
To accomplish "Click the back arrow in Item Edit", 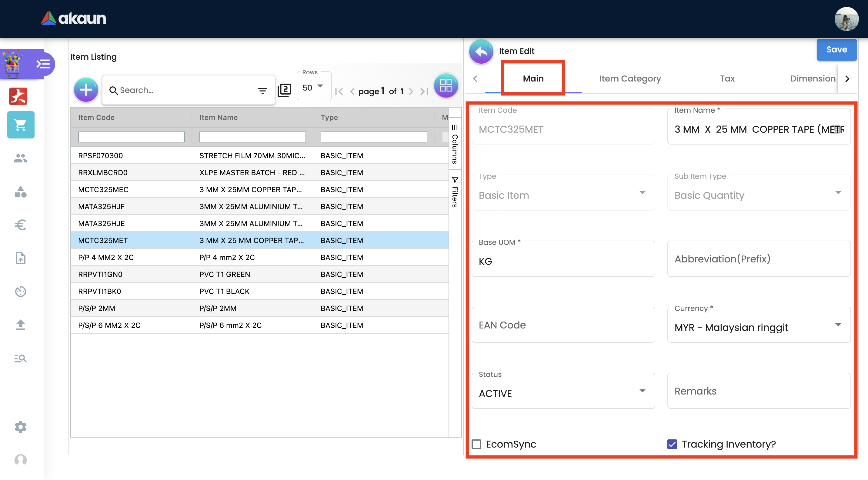I will (481, 52).
